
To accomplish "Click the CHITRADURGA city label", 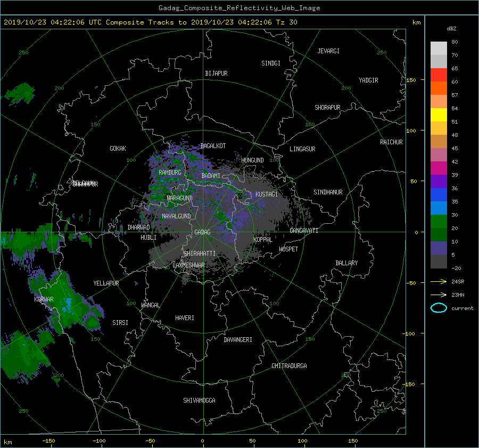I will [289, 366].
